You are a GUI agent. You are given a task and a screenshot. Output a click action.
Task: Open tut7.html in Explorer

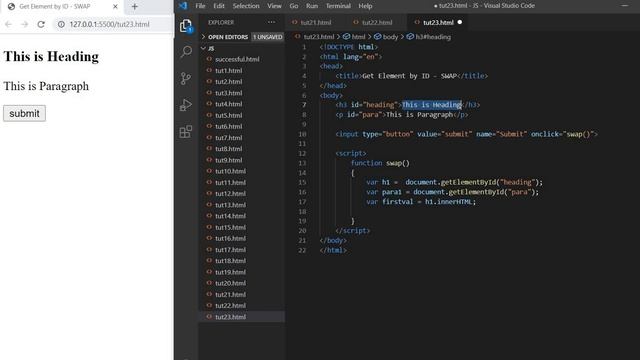pos(242,138)
